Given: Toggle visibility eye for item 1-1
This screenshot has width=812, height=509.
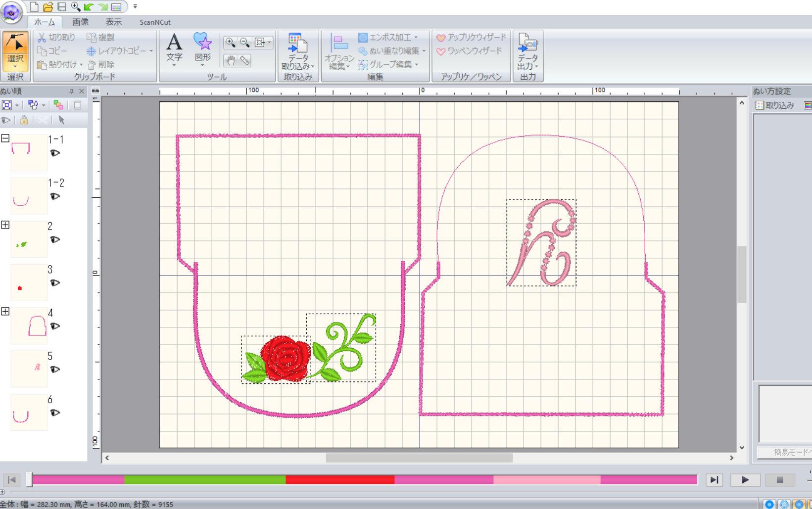Looking at the screenshot, I should click(55, 153).
